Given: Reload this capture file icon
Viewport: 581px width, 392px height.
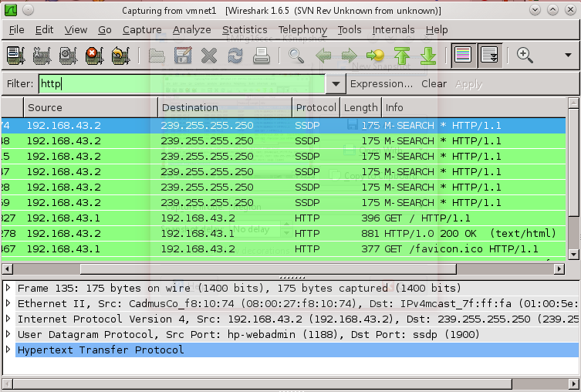Looking at the screenshot, I should [x=235, y=56].
